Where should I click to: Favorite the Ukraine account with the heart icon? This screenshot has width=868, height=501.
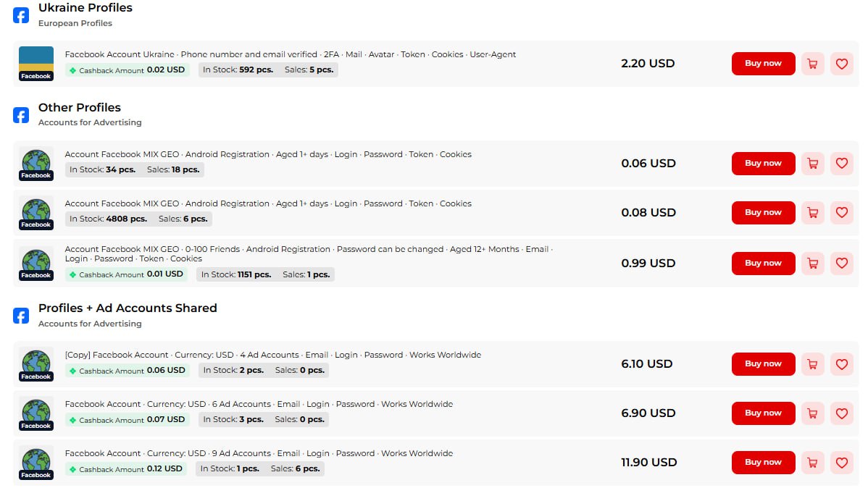click(x=841, y=64)
